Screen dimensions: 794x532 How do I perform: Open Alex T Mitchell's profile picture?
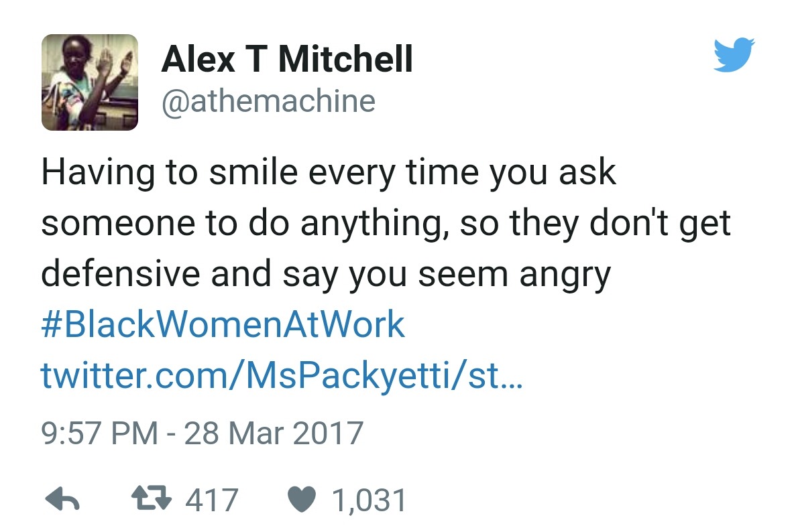click(x=90, y=82)
